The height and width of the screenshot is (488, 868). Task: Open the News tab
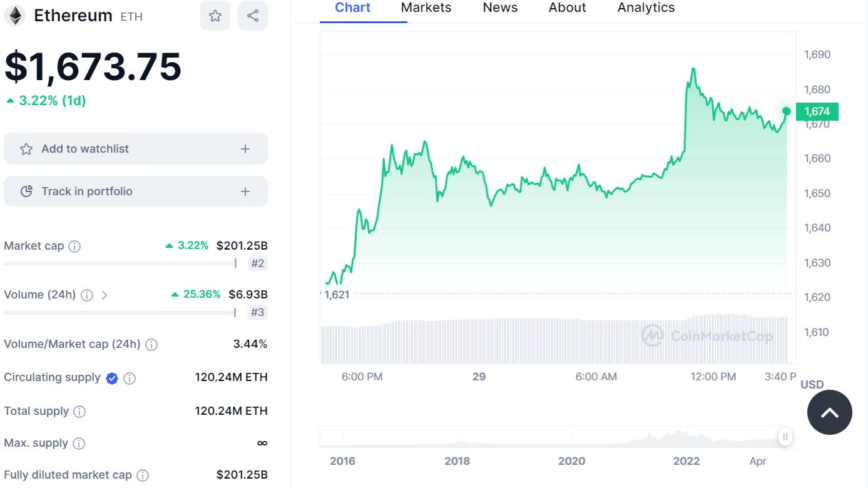coord(500,8)
